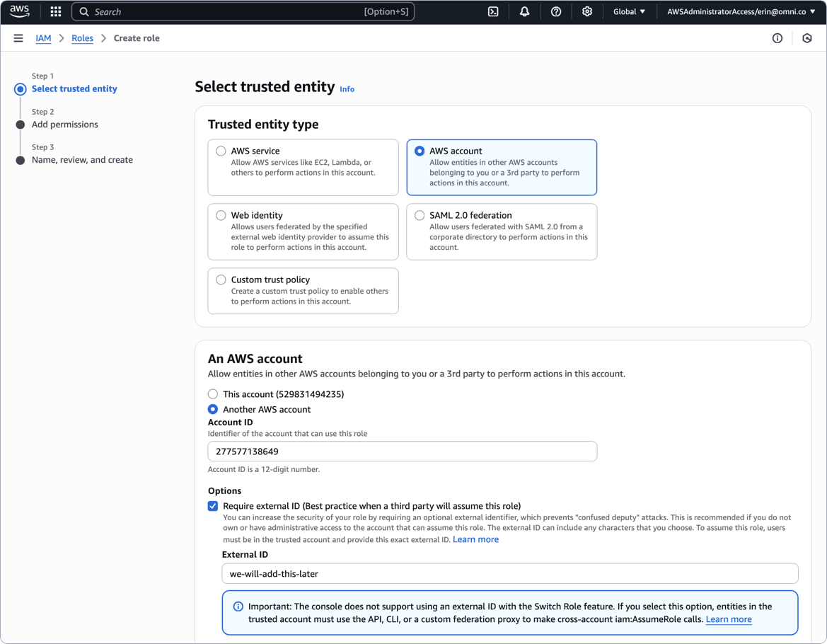Click the Info link beside the heading

(x=347, y=89)
